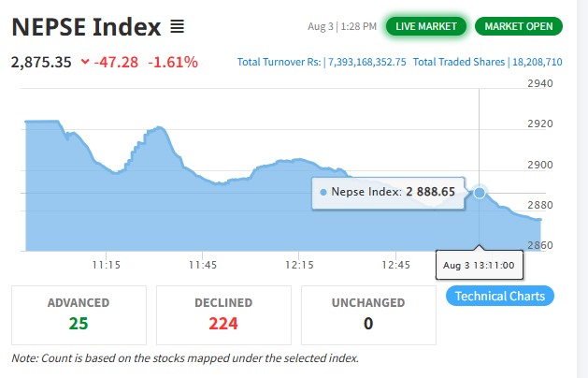
Task: Open Technical Charts
Action: [500, 297]
